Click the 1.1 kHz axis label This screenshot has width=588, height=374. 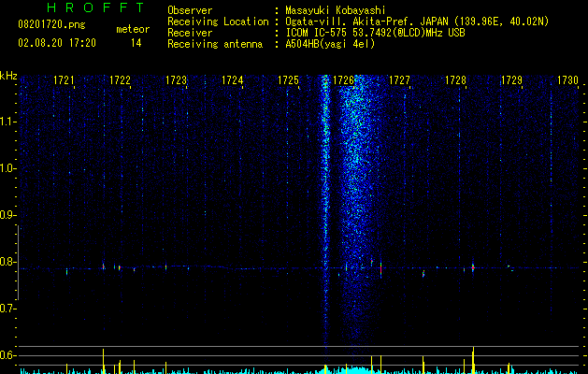[x=7, y=122]
